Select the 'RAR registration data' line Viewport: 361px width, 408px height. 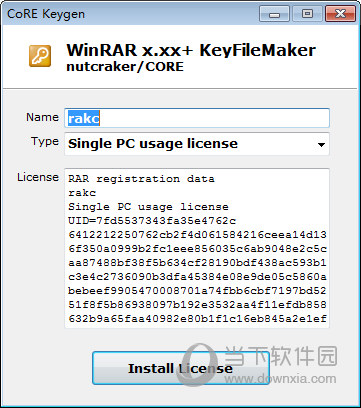[x=141, y=179]
